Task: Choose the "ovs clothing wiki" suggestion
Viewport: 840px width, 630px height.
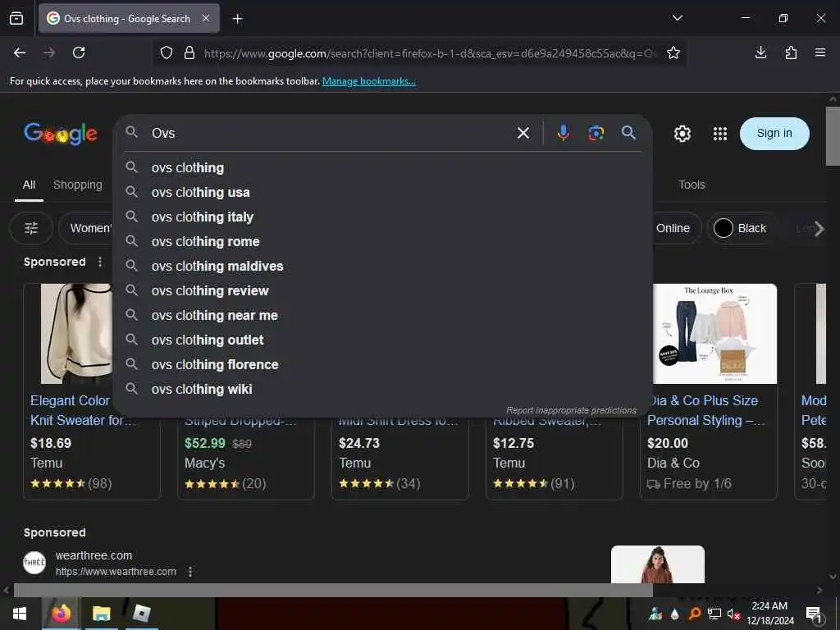Action: click(382, 390)
